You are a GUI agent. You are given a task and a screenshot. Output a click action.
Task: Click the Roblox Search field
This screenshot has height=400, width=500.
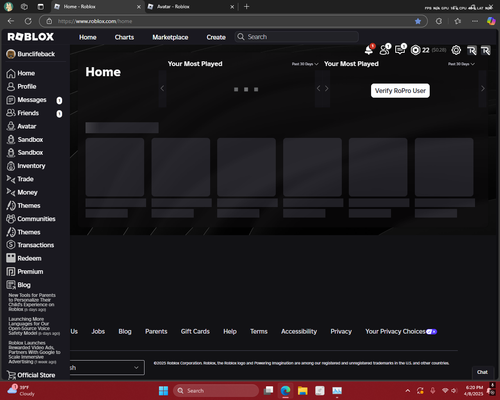(x=297, y=37)
